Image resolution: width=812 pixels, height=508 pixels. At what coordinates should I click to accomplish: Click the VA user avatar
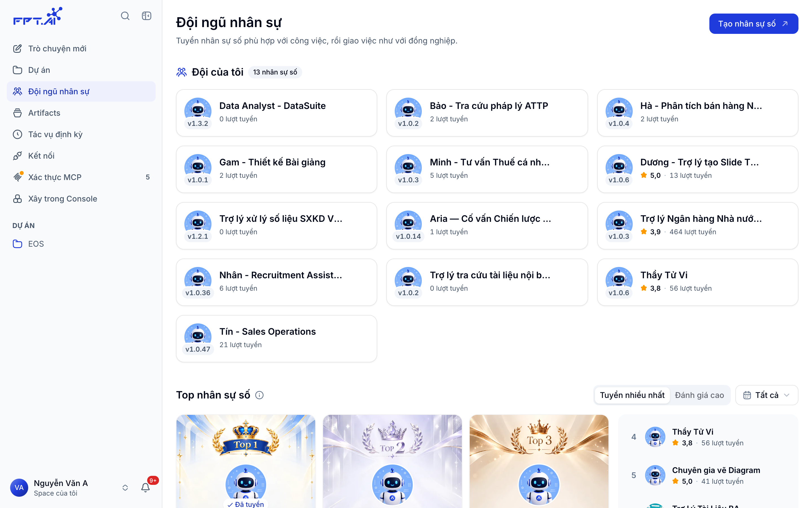19,487
